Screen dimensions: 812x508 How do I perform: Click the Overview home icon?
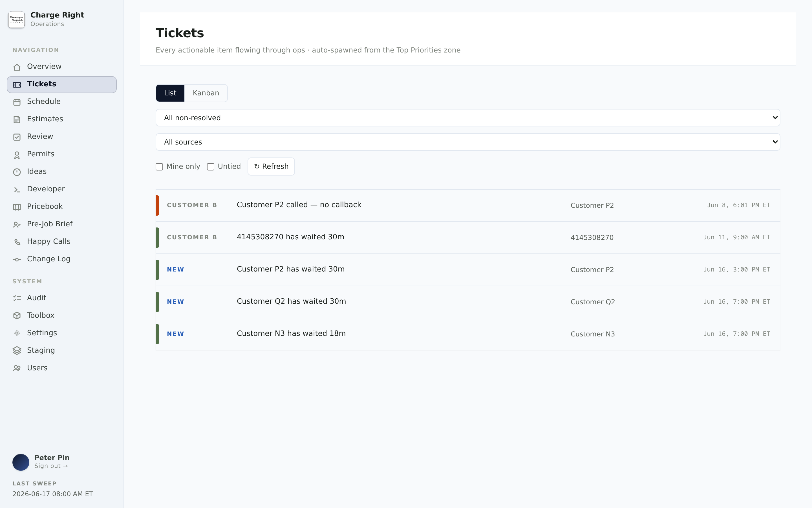point(17,67)
